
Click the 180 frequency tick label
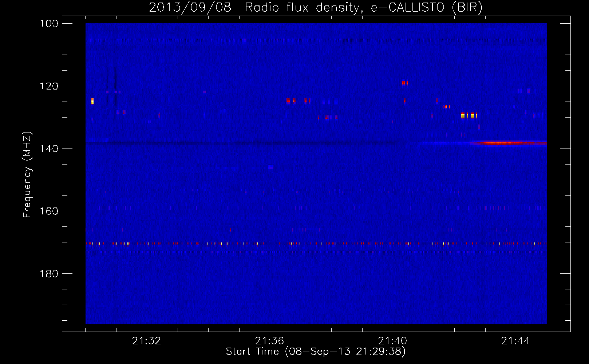[49, 274]
